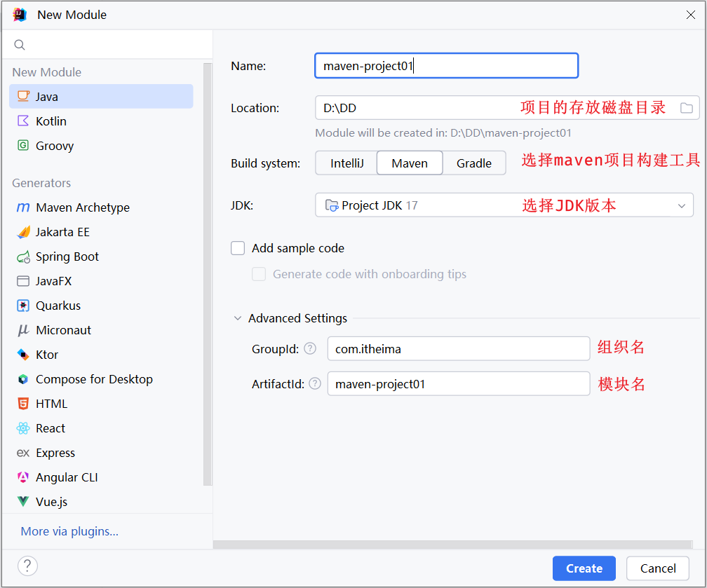The width and height of the screenshot is (707, 588).
Task: Select the React generator
Action: coord(51,428)
